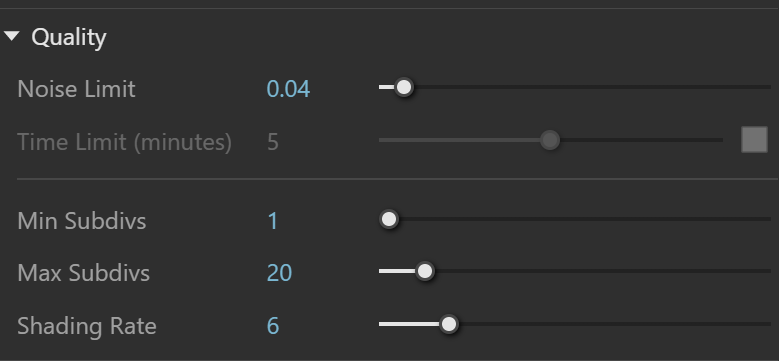Click the Shading Rate slider handle

point(449,324)
